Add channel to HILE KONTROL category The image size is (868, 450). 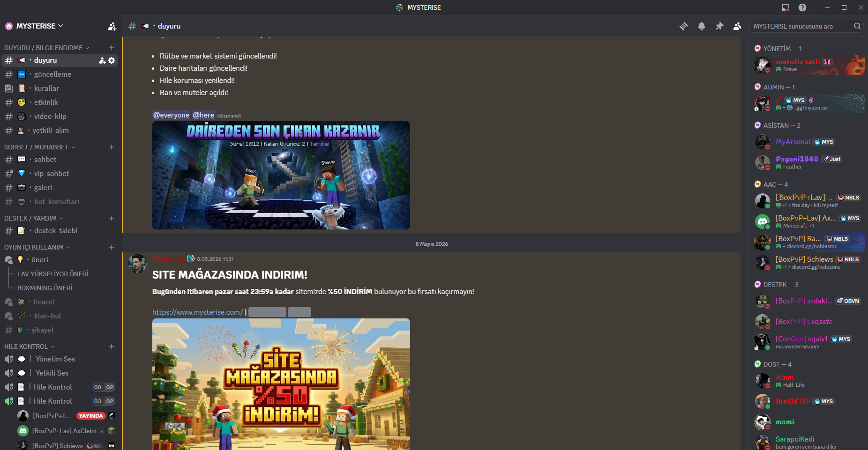point(112,347)
